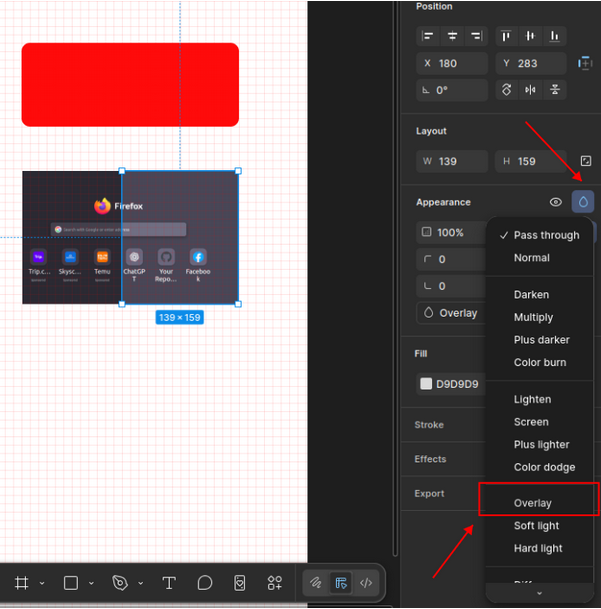Choose Overlay from blend mode menu

[x=532, y=503]
